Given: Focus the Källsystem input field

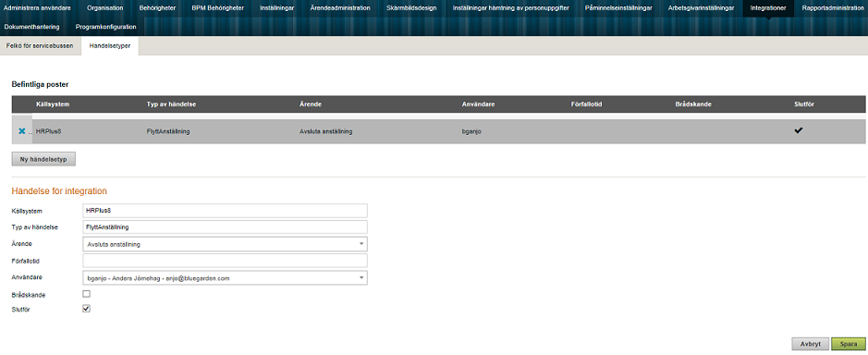Looking at the screenshot, I should pos(225,211).
